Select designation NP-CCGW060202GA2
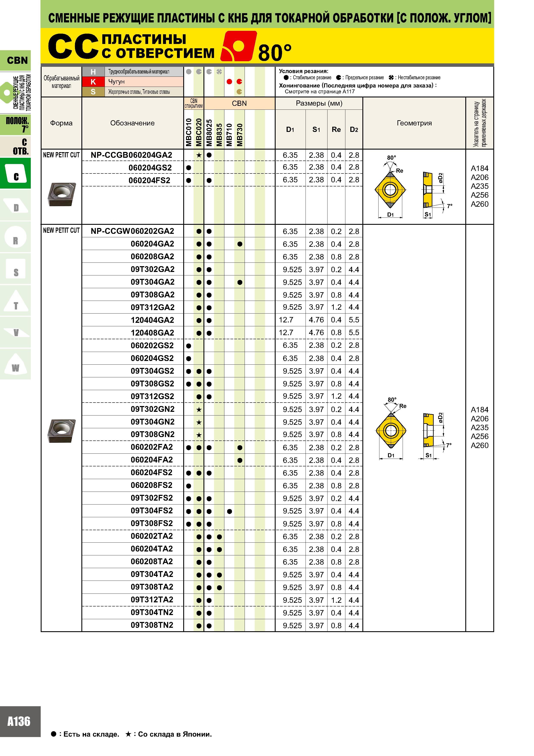534x756 pixels. coord(132,231)
